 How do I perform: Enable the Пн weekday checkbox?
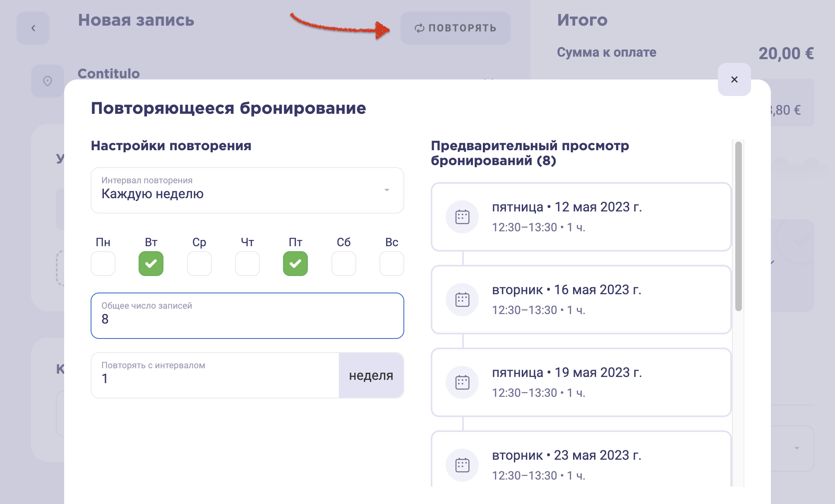[103, 264]
